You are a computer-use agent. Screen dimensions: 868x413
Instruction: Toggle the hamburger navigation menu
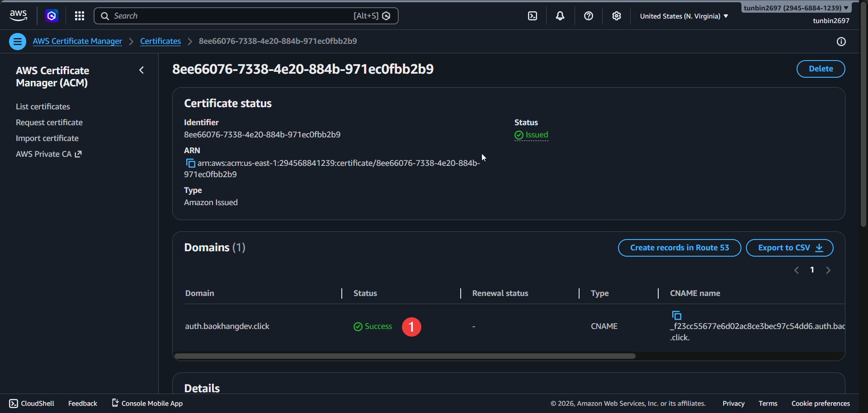[18, 42]
